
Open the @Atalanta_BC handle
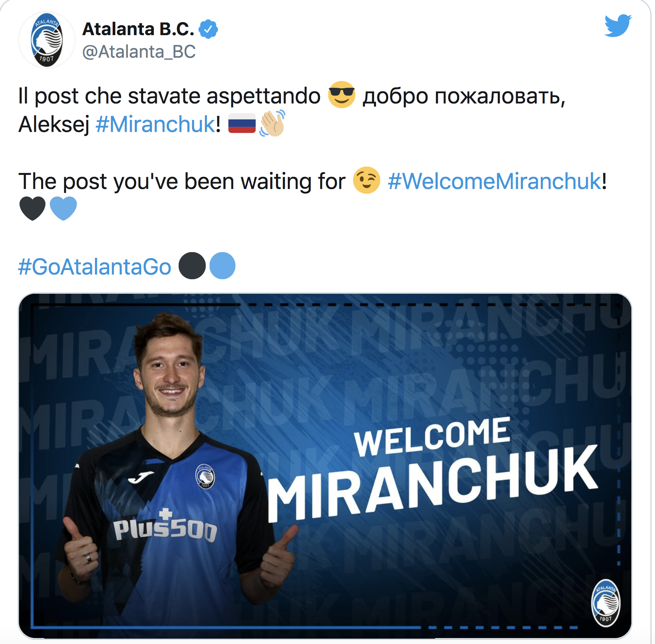pos(139,52)
